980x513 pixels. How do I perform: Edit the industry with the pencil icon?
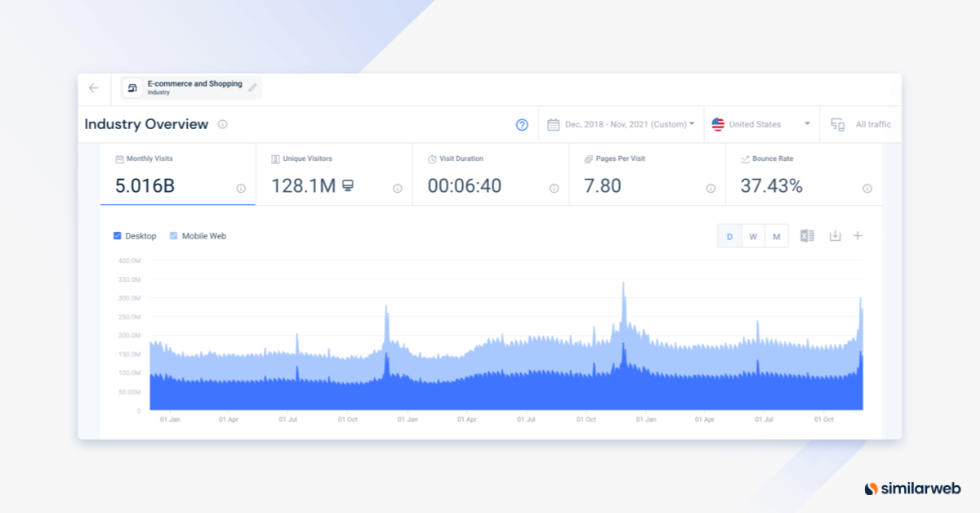tap(252, 87)
